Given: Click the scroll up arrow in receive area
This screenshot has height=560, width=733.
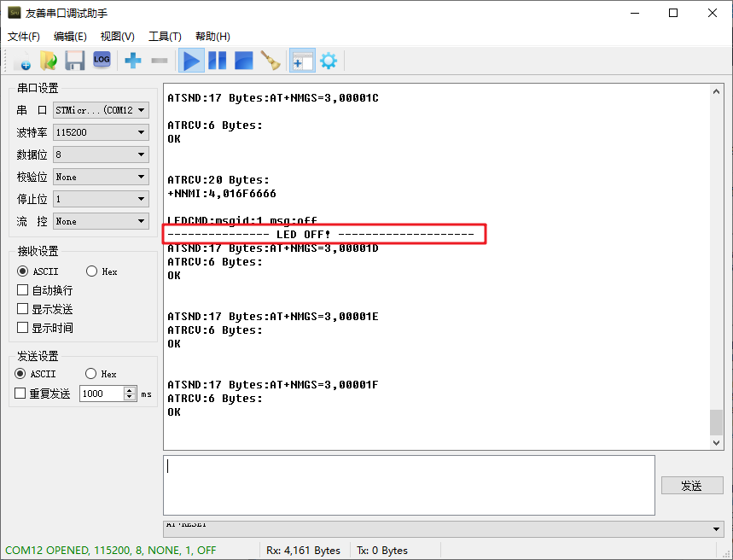Looking at the screenshot, I should [716, 91].
